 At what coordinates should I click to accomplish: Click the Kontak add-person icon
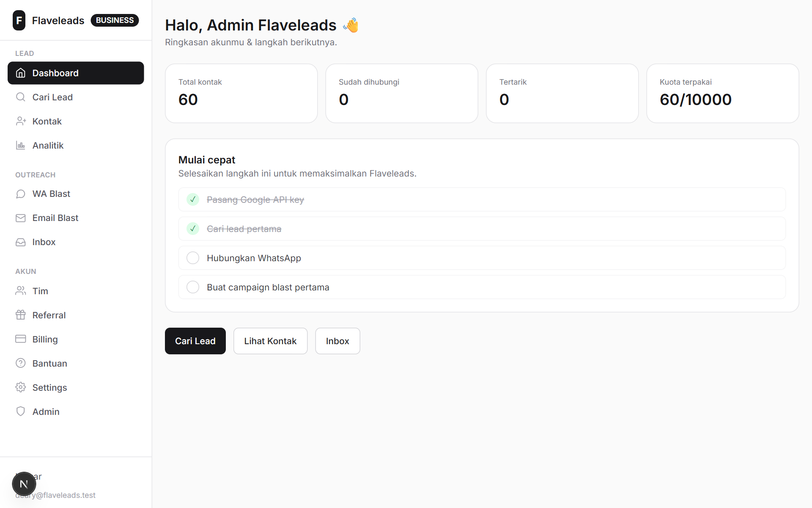[x=21, y=121]
